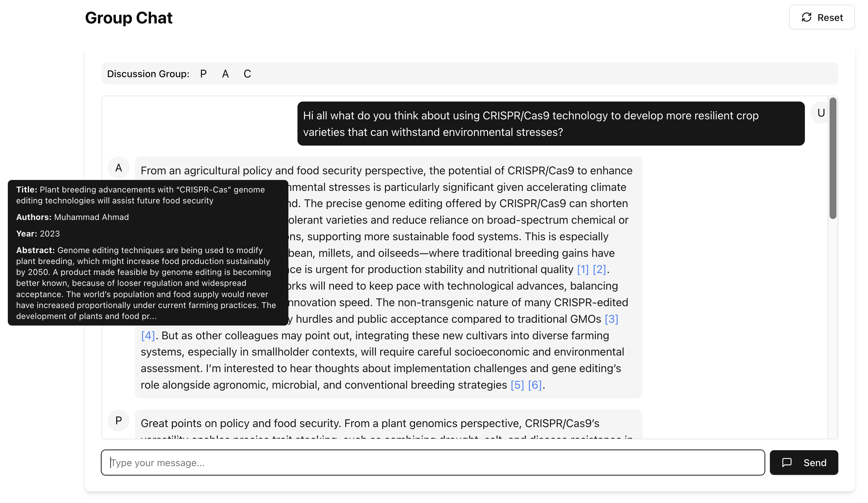Open citation link [5]

(517, 385)
